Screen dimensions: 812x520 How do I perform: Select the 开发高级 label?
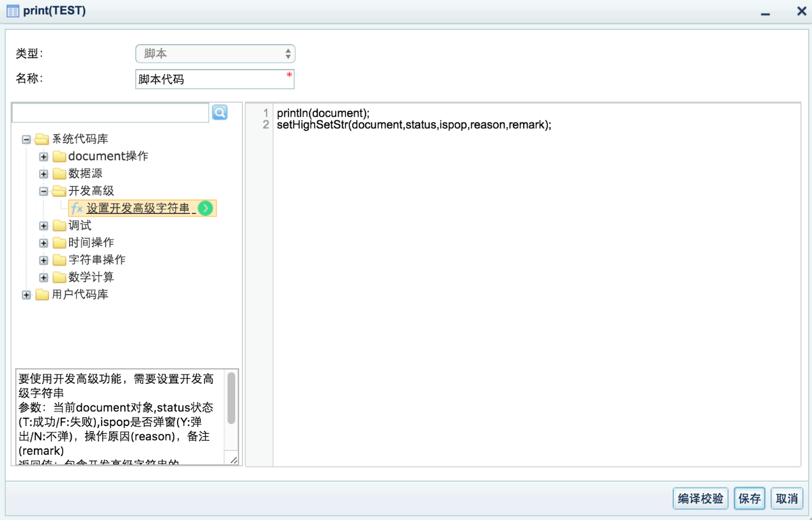[91, 191]
